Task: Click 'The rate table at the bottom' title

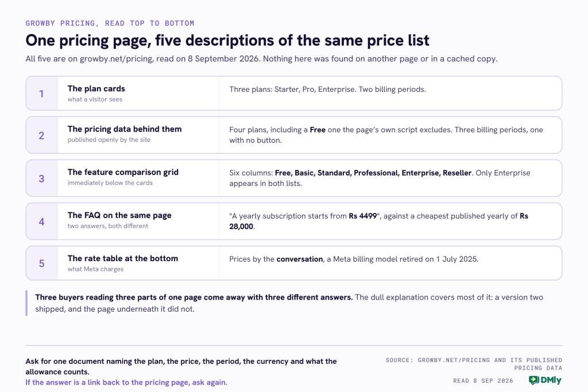Action: pyautogui.click(x=123, y=259)
